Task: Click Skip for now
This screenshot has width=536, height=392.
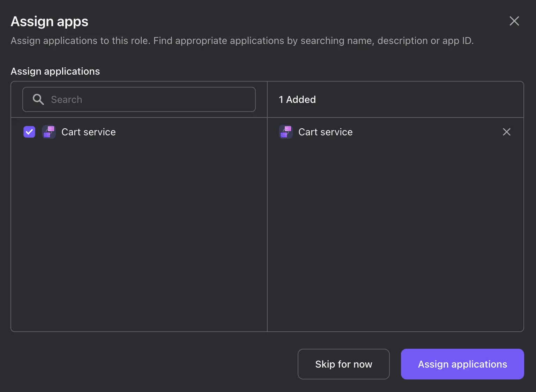Action: coord(343,364)
